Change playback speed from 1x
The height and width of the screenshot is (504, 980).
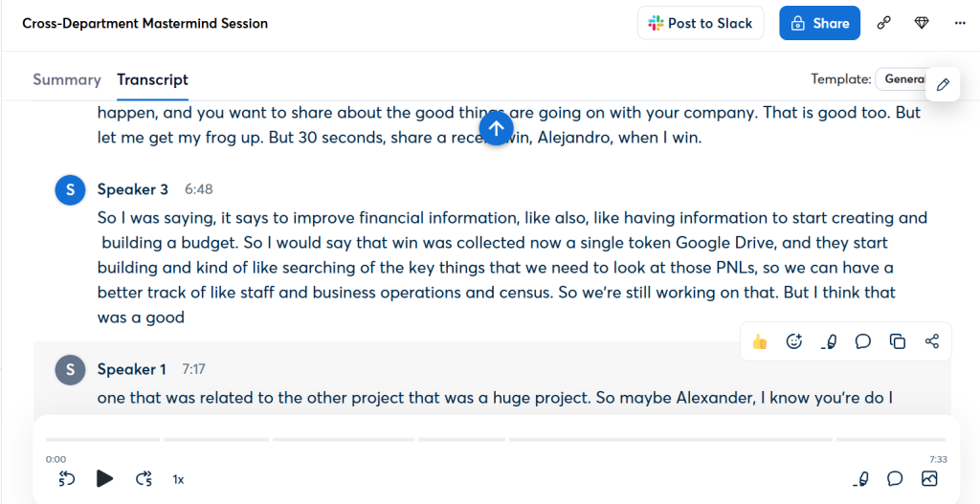coord(178,479)
